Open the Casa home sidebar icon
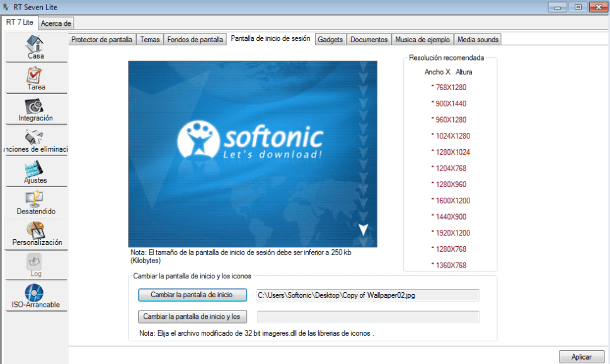The width and height of the screenshot is (610, 364). 35,43
